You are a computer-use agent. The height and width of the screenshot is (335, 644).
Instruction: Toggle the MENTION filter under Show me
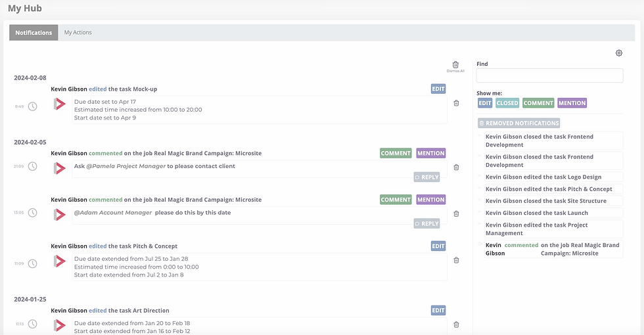click(x=572, y=103)
